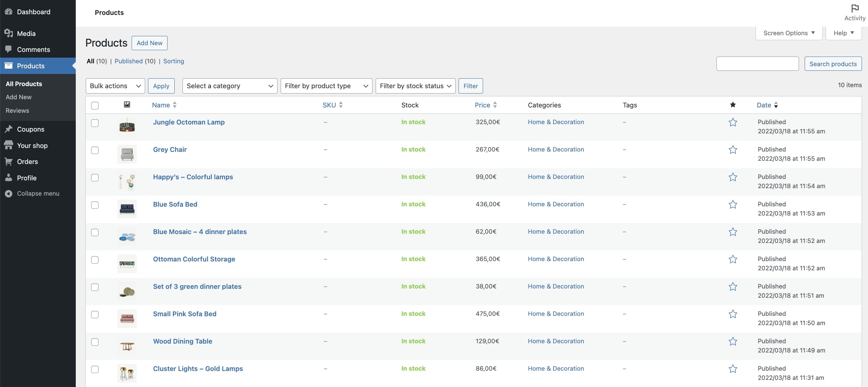Sort products by Price column

[486, 105]
